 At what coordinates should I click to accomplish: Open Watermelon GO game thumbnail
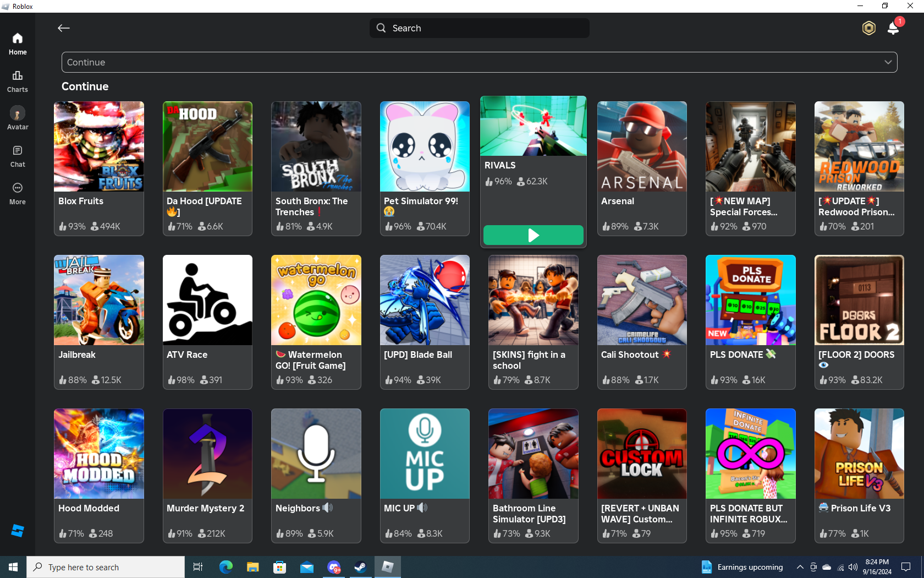(316, 300)
